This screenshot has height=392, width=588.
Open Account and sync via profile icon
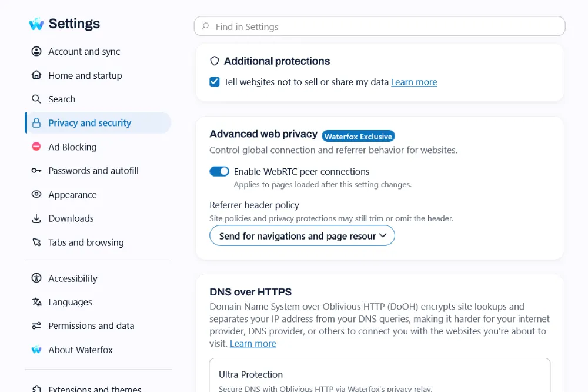pyautogui.click(x=36, y=51)
